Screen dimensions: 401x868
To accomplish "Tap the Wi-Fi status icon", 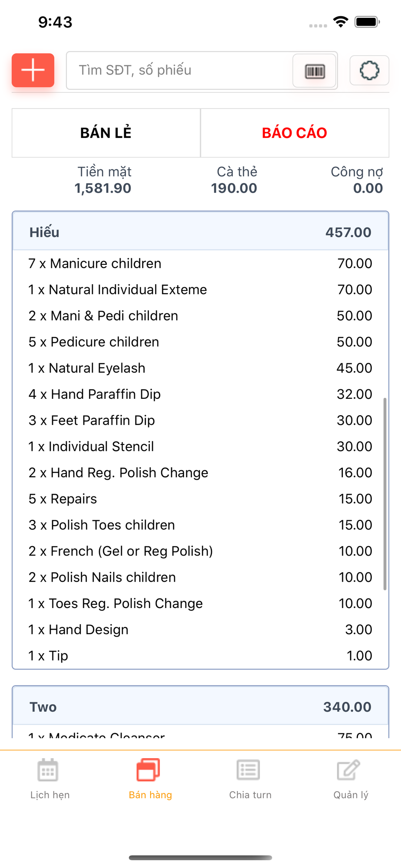I will (x=341, y=22).
